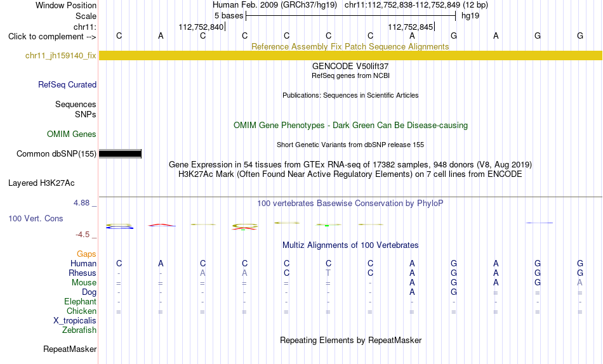Image resolution: width=603 pixels, height=364 pixels.
Task: Click the A base in Dog row
Action: pyautogui.click(x=412, y=292)
